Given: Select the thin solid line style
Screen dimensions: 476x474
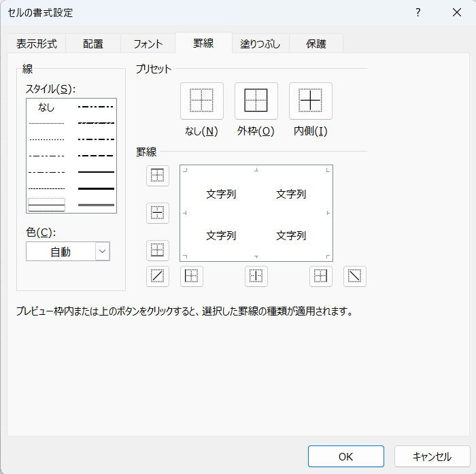Looking at the screenshot, I should 46,205.
